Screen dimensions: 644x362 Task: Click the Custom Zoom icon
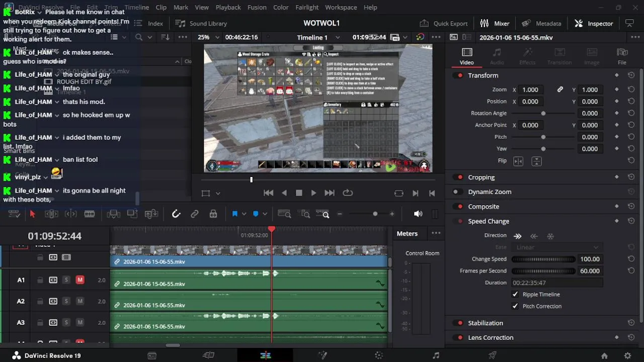(323, 214)
